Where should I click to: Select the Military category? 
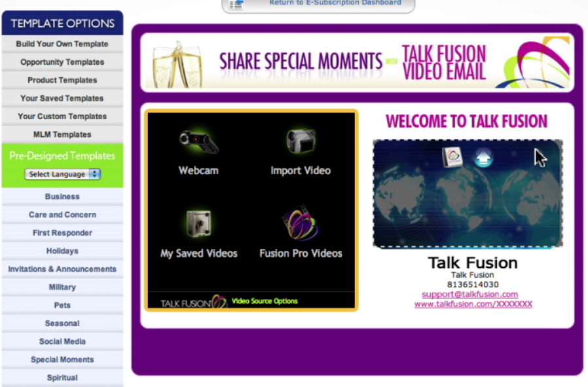tap(62, 287)
